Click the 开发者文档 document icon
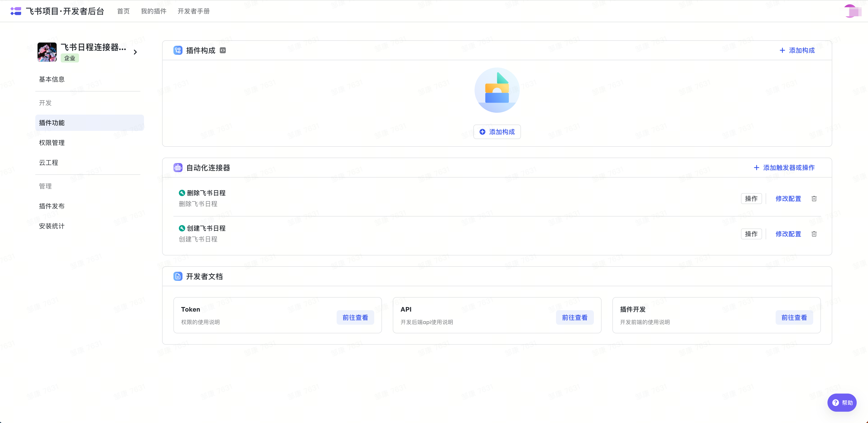 pyautogui.click(x=178, y=276)
